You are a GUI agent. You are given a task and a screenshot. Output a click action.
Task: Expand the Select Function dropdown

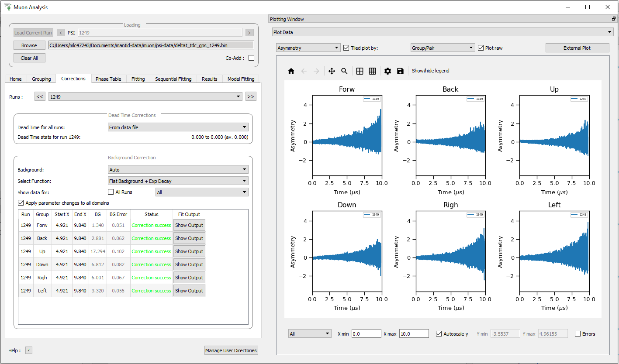point(178,181)
